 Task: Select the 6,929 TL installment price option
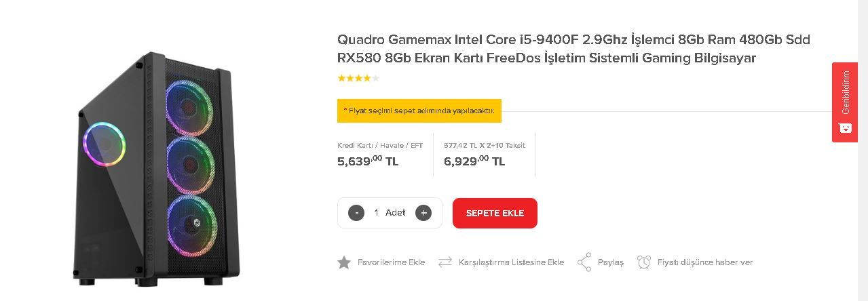tap(474, 161)
